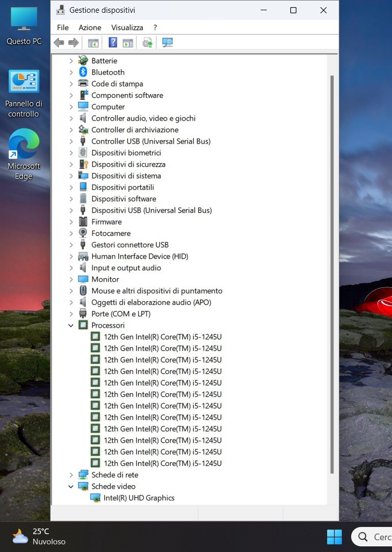Expand Controller USB (Universal Serial Bus)
The height and width of the screenshot is (552, 392).
click(x=71, y=141)
